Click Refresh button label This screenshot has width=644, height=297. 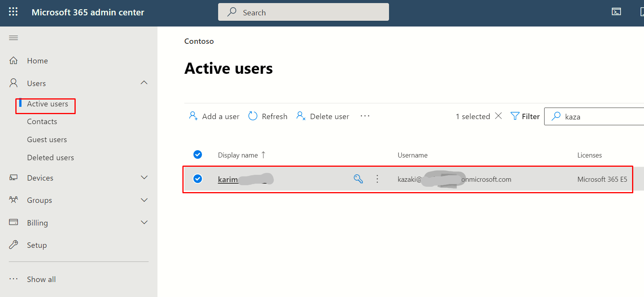pos(275,116)
